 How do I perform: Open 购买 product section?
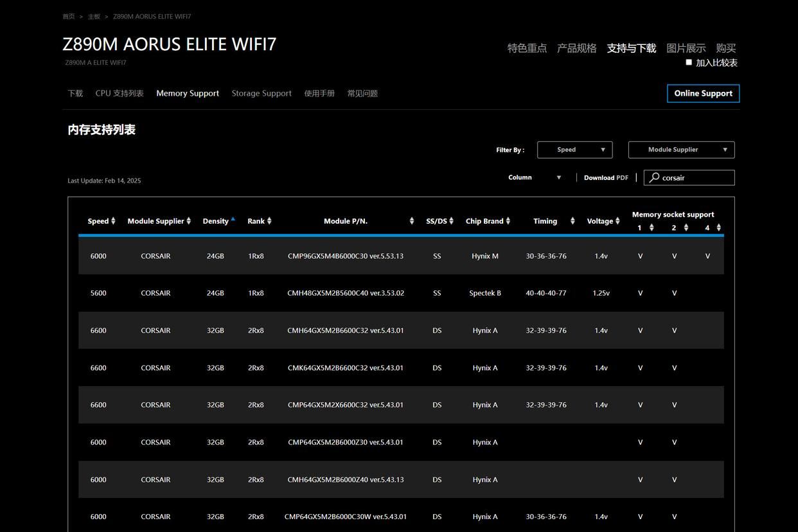pos(726,48)
